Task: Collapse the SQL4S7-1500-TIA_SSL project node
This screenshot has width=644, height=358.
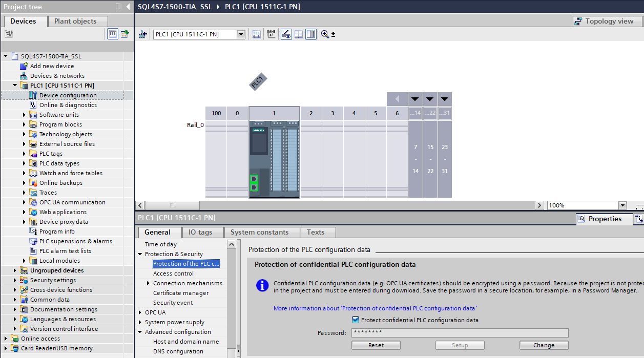Action: coord(6,56)
